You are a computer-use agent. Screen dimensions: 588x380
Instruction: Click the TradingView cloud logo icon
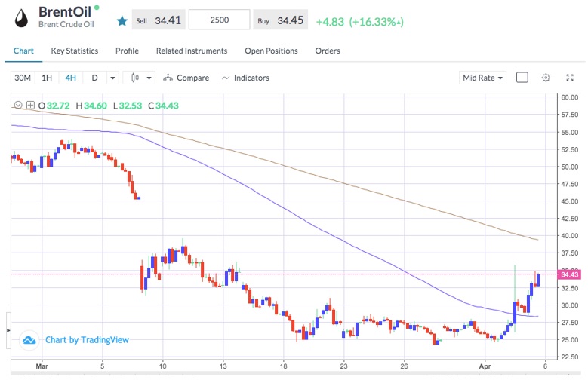pyautogui.click(x=29, y=340)
